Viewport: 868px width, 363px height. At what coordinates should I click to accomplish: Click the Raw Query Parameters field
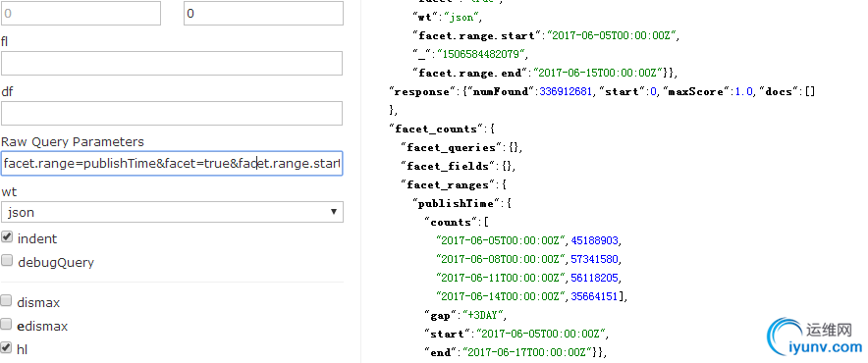[172, 164]
